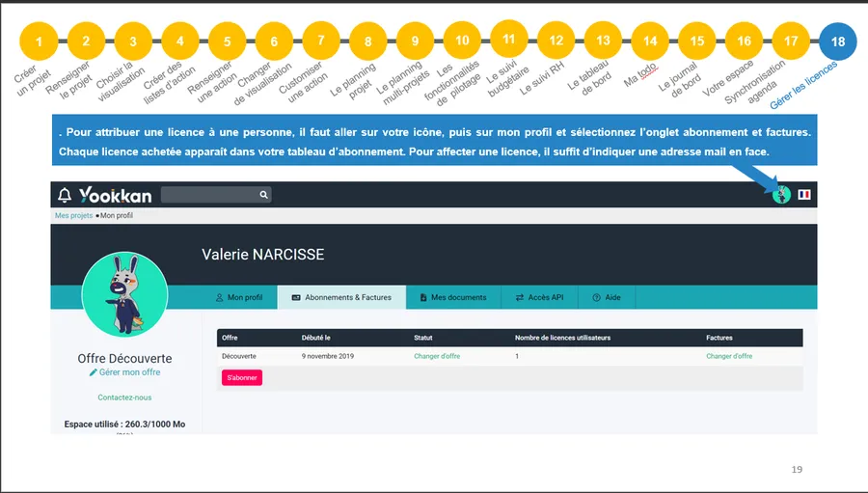Click step 17 Synchronisation agenda circle
The image size is (868, 493).
pos(791,41)
